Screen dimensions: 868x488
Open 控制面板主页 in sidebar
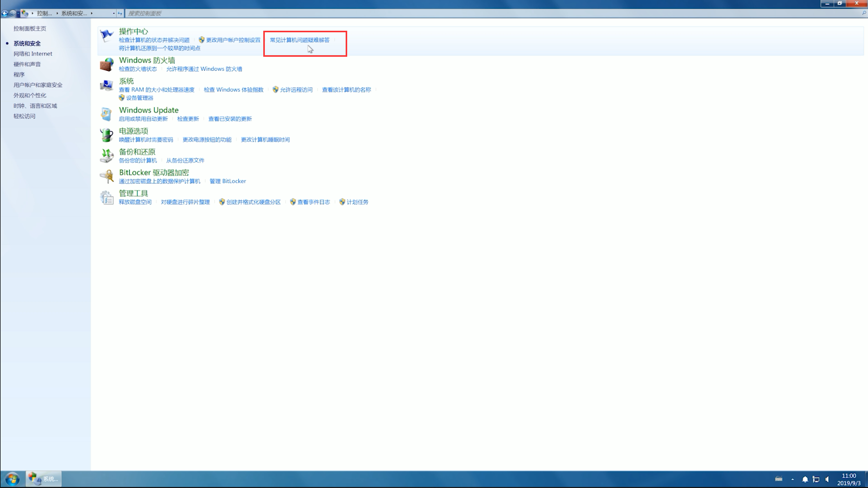[x=30, y=29]
